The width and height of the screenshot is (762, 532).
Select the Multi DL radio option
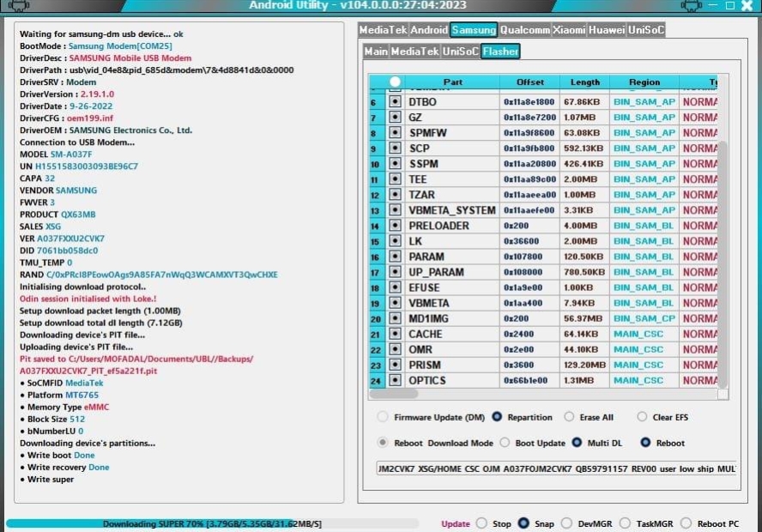pyautogui.click(x=577, y=443)
